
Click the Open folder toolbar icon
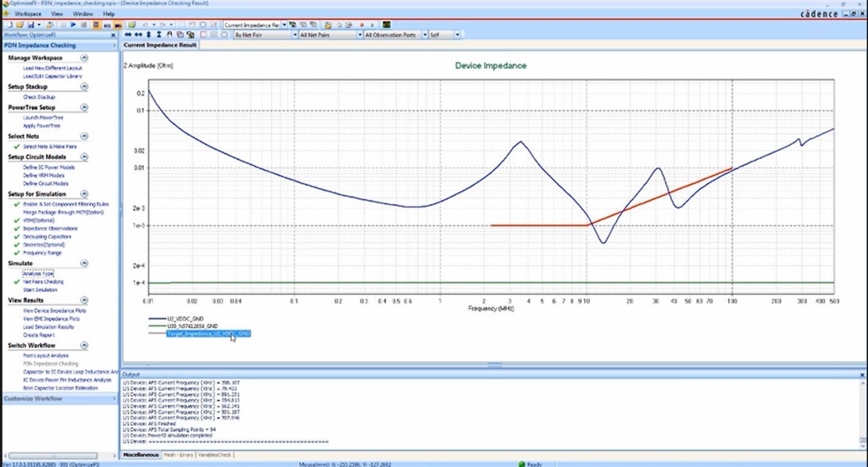(x=19, y=25)
